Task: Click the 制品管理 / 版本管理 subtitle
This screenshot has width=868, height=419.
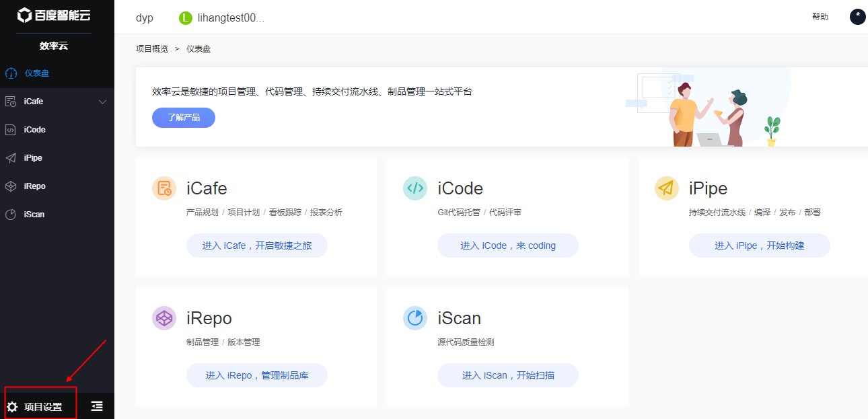Action: coord(223,342)
